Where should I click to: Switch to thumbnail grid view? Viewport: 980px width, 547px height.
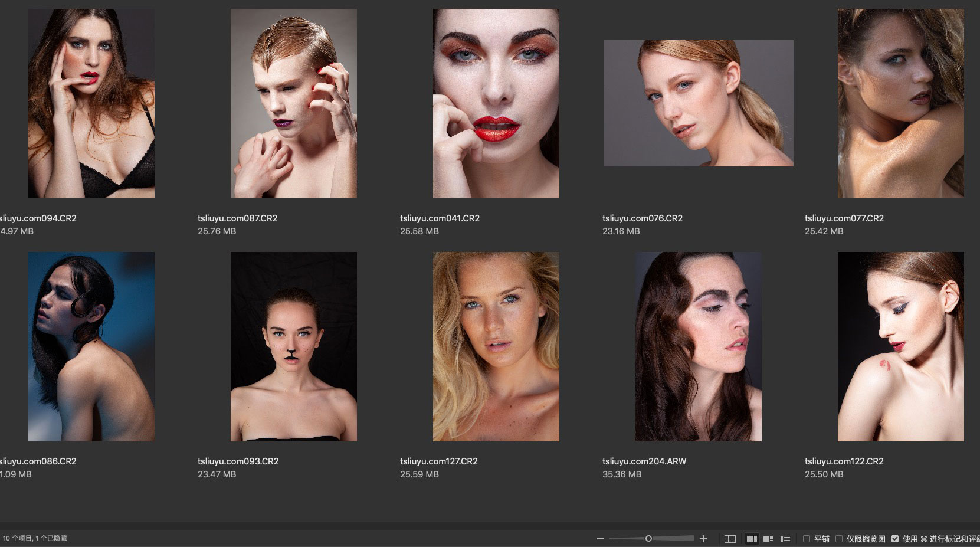(x=752, y=539)
